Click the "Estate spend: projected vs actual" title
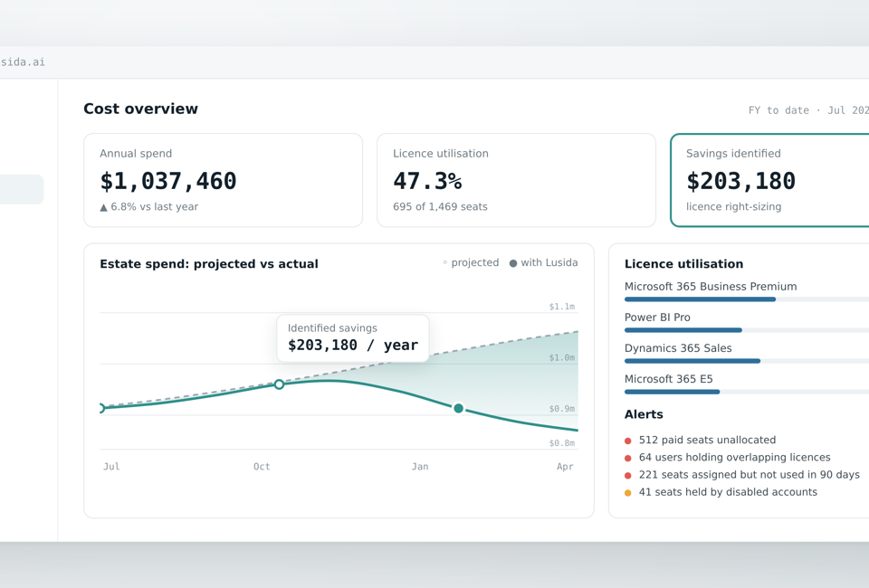Screen dimensions: 869x588 (x=209, y=264)
